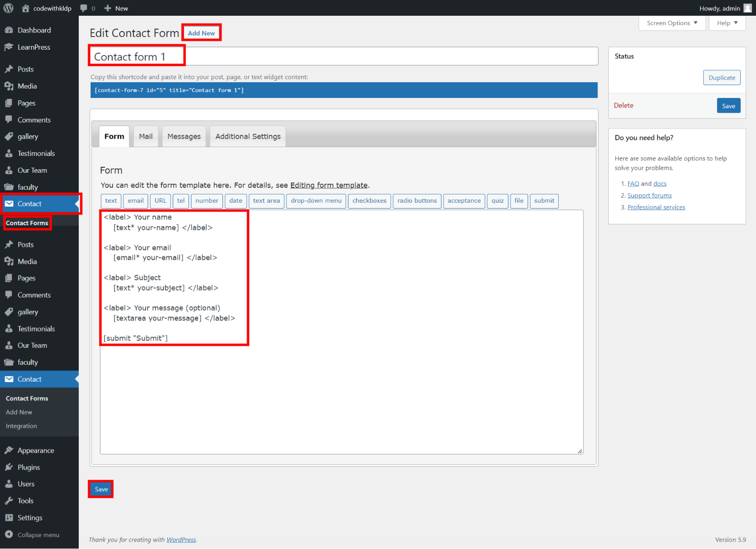756x549 pixels.
Task: Open the Users section icon
Action: pos(9,484)
